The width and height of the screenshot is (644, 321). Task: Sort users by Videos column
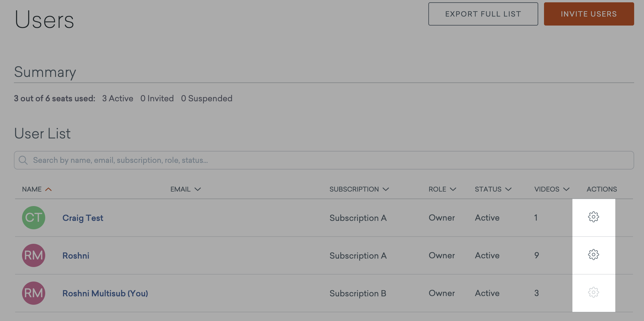(x=552, y=189)
